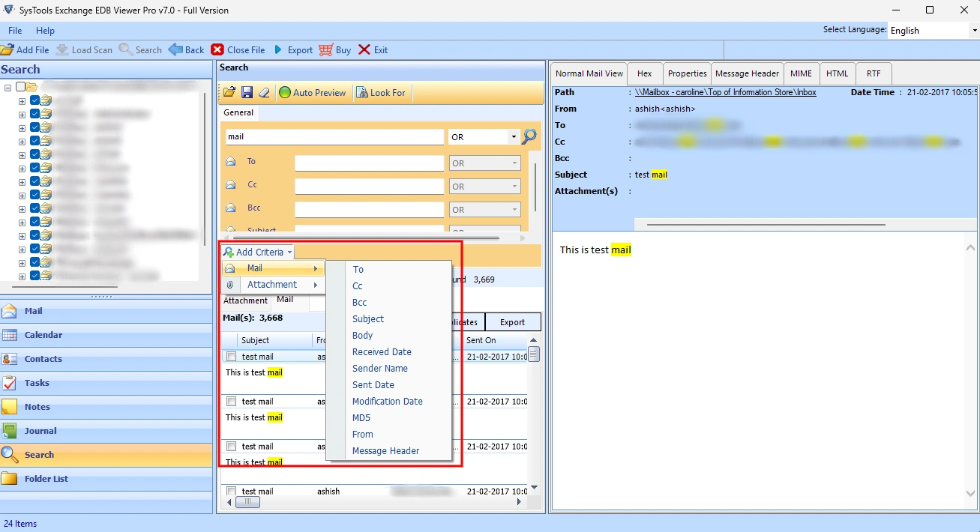This screenshot has width=980, height=532.
Task: Click the To criteria input field
Action: [370, 163]
